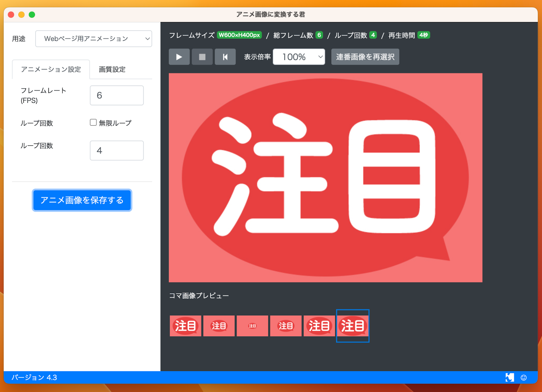Choose the fourth frame thumbnail

(x=286, y=326)
